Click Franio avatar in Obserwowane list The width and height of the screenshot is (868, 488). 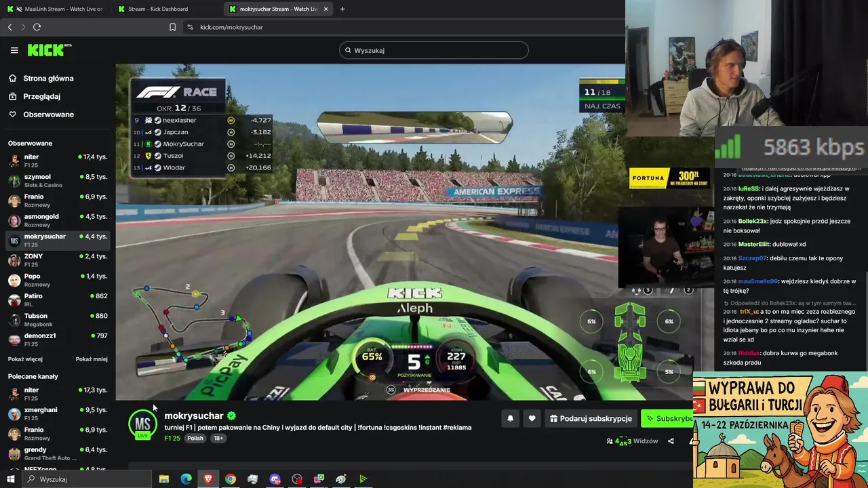tap(14, 201)
